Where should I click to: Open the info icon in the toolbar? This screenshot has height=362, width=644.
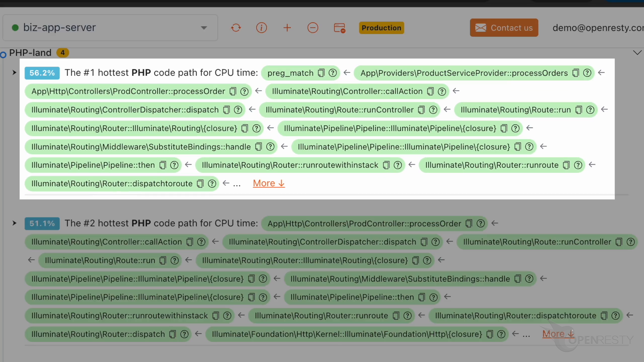[x=262, y=28]
